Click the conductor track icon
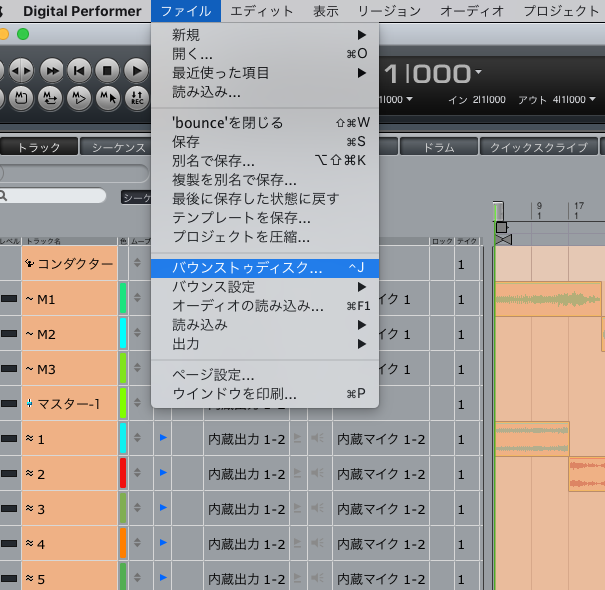605x590 pixels. [x=30, y=264]
